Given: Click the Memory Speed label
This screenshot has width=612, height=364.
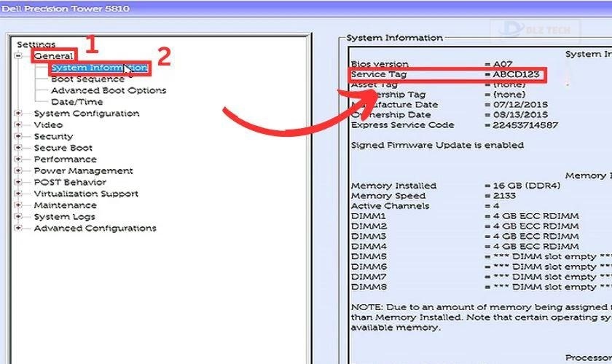Looking at the screenshot, I should click(x=388, y=196).
